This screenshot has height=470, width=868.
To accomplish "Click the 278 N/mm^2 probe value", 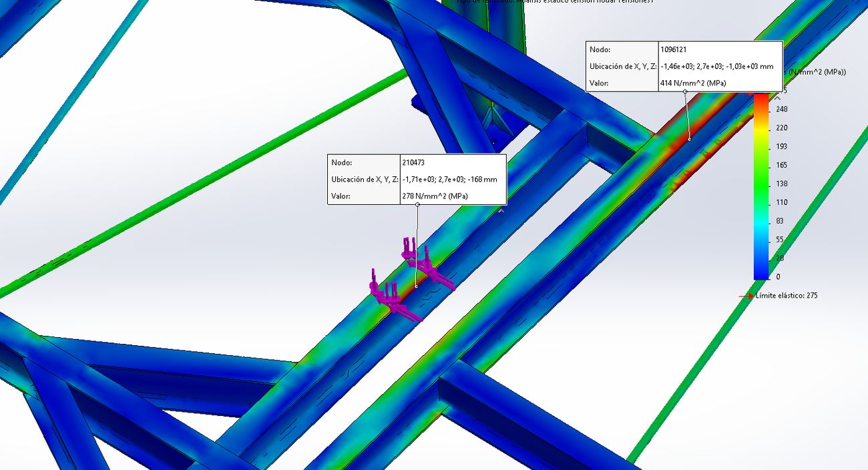I will pos(436,196).
